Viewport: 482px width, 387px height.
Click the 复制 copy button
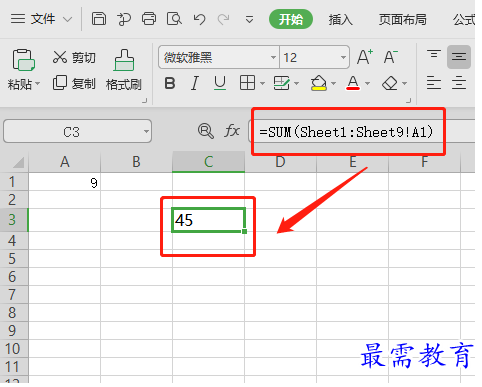click(x=74, y=83)
